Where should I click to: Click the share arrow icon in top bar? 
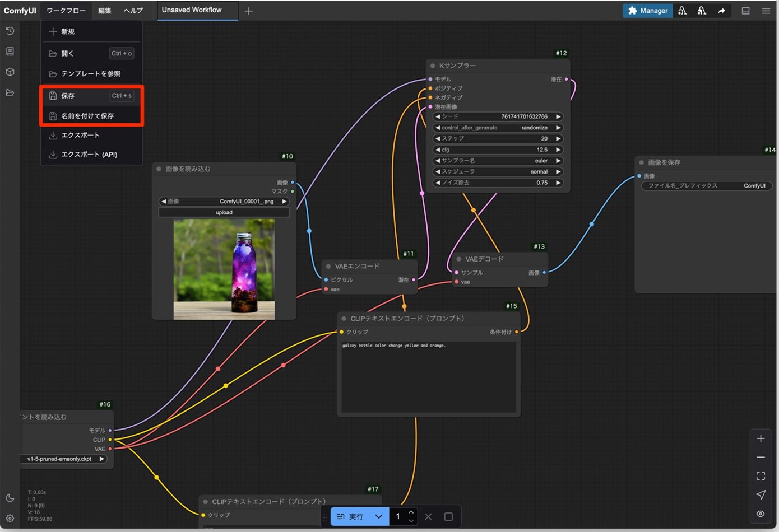click(721, 11)
